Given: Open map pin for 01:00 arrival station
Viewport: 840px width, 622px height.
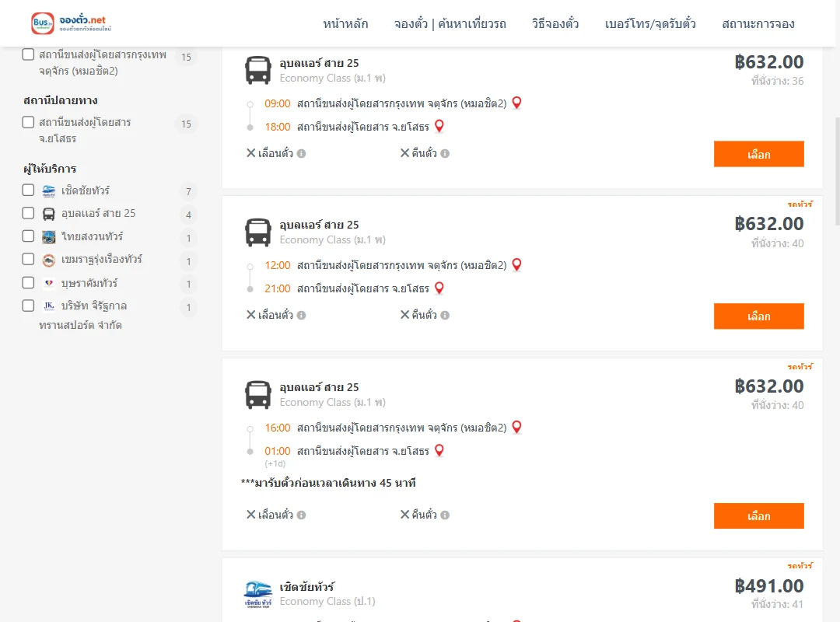Looking at the screenshot, I should click(x=439, y=451).
